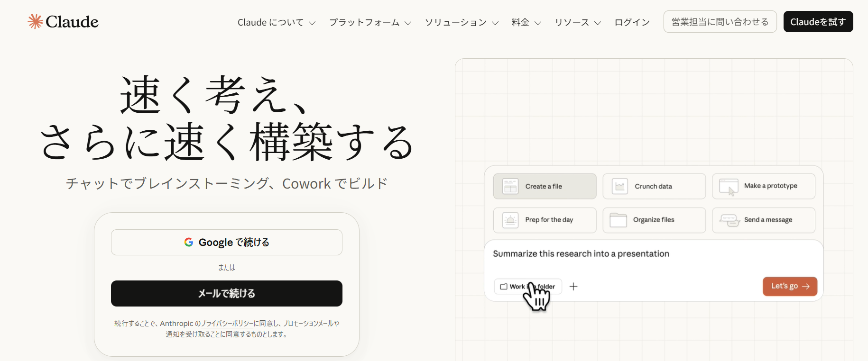The image size is (868, 361).
Task: Open the プライバシーポリシー link
Action: [x=227, y=324]
